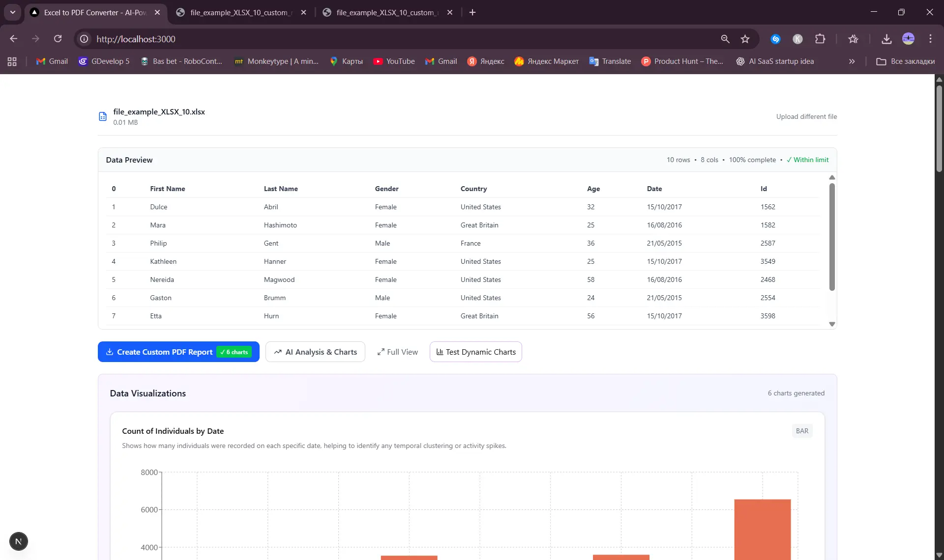944x560 pixels.
Task: Open the first Gmail bookmark
Action: pos(52,61)
